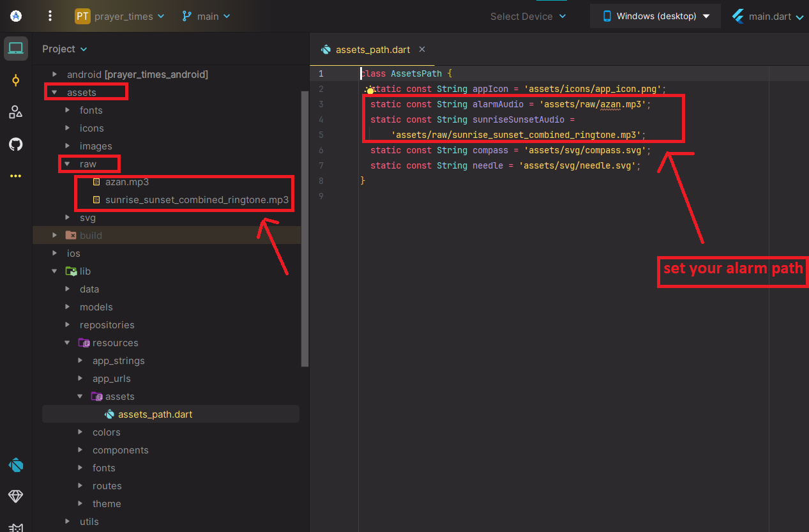Open the main branch dropdown
Viewport: 809px width, 532px height.
coord(206,17)
